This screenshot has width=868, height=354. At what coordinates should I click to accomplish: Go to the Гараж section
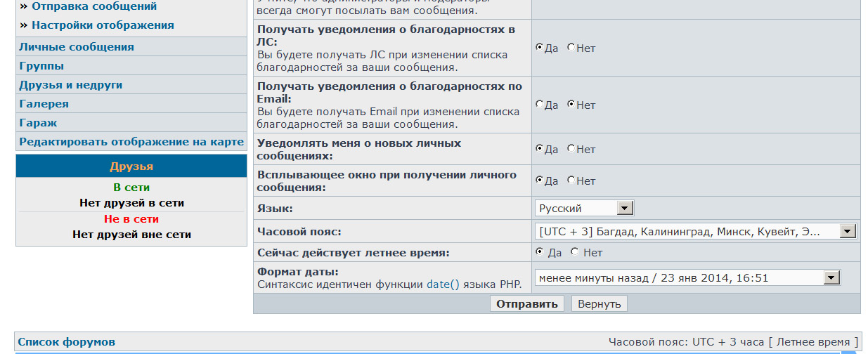(x=38, y=123)
